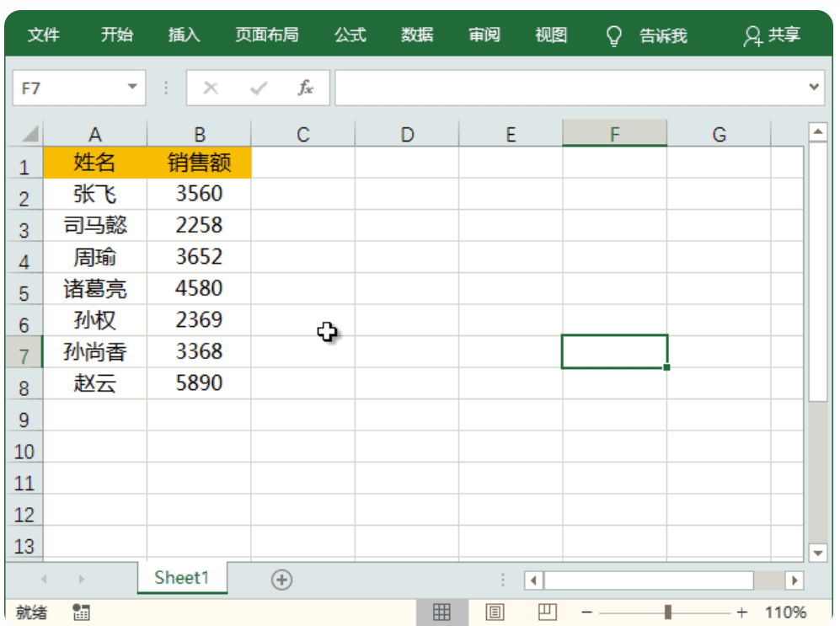Click the horizontal scrollbar thumb
This screenshot has height=626, width=840.
pyautogui.click(x=649, y=580)
